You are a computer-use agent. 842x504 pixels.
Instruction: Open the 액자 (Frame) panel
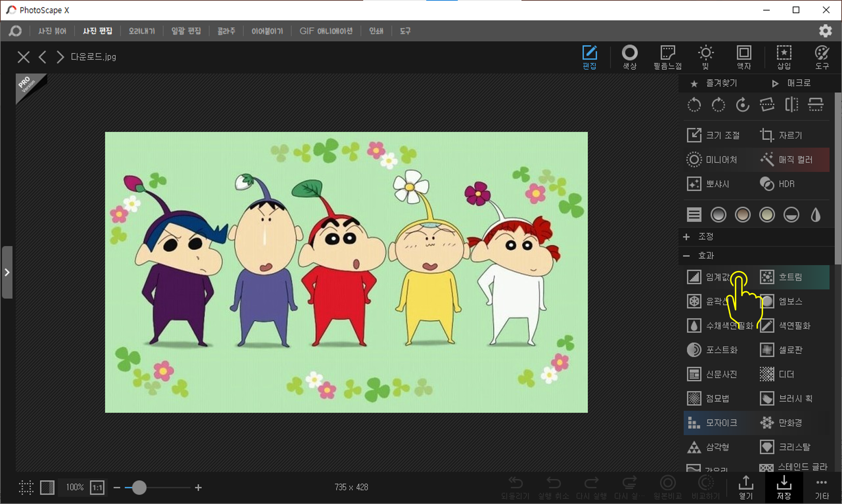point(744,57)
